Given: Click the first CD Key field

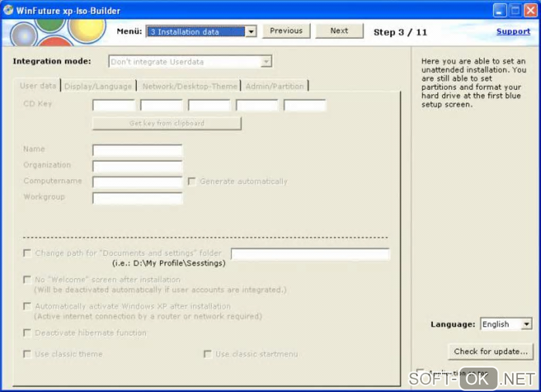Looking at the screenshot, I should click(x=114, y=105).
